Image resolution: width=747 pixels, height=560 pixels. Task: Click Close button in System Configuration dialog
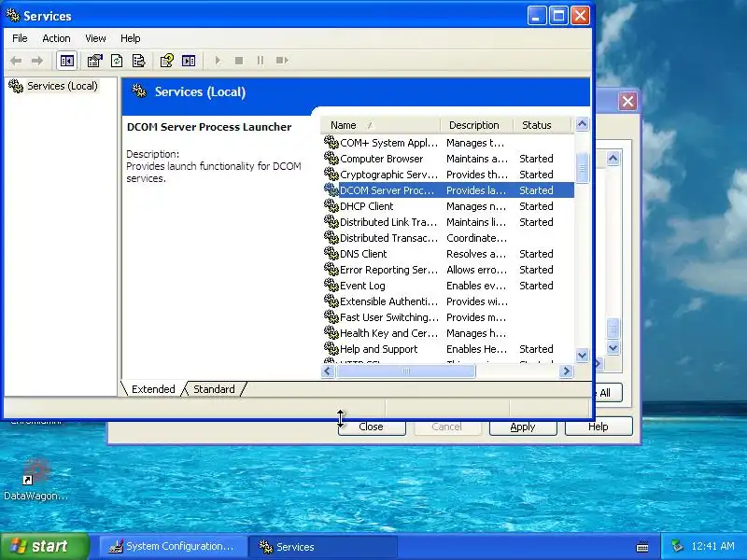coord(372,427)
